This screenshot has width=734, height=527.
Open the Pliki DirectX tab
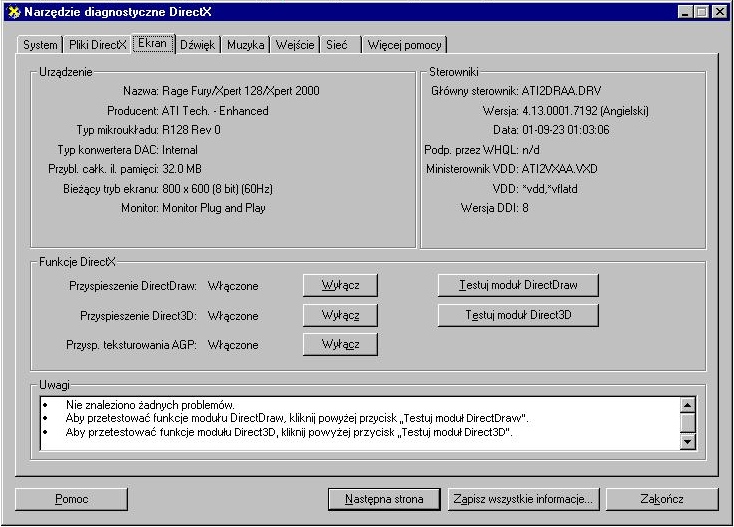[97, 45]
